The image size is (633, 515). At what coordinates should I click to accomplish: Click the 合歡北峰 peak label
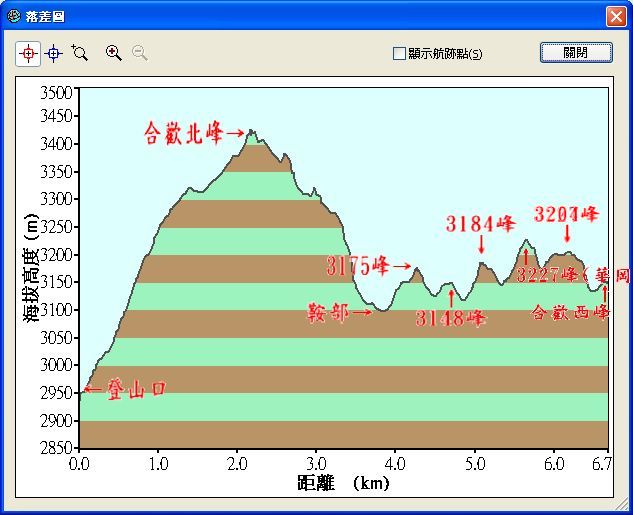point(186,133)
